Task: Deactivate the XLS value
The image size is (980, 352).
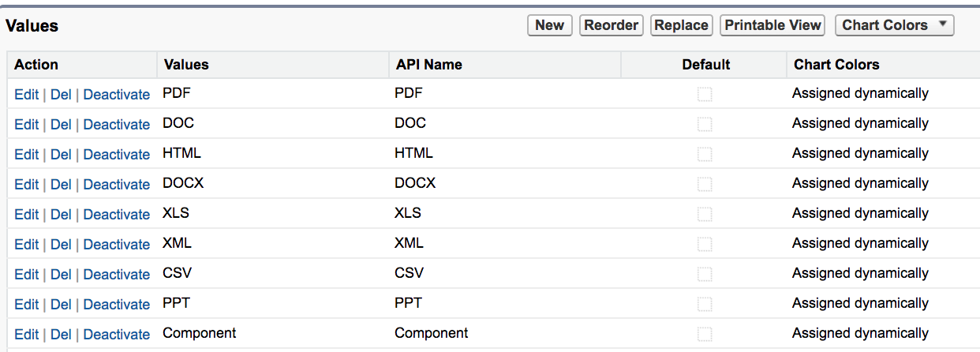Action: tap(117, 215)
